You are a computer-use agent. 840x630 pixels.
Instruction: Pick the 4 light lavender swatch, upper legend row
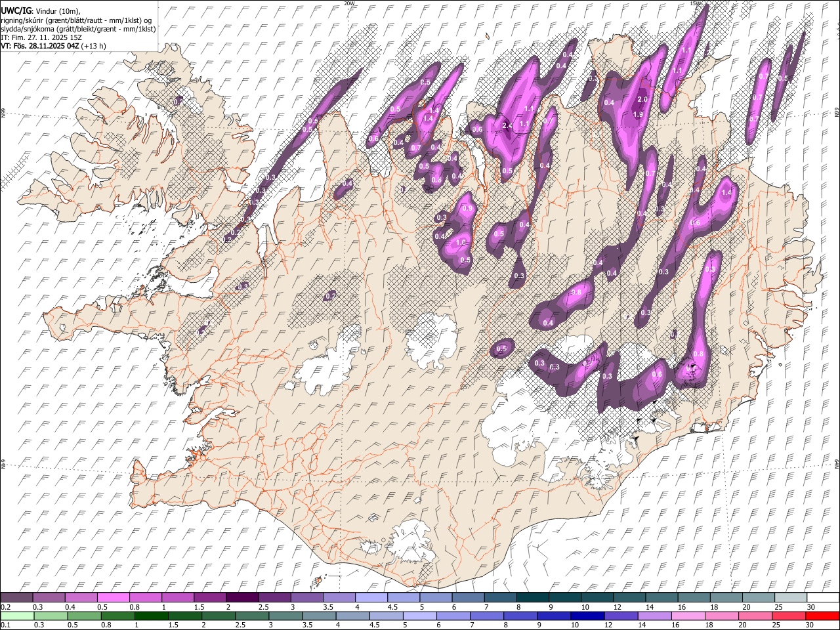tap(371, 597)
